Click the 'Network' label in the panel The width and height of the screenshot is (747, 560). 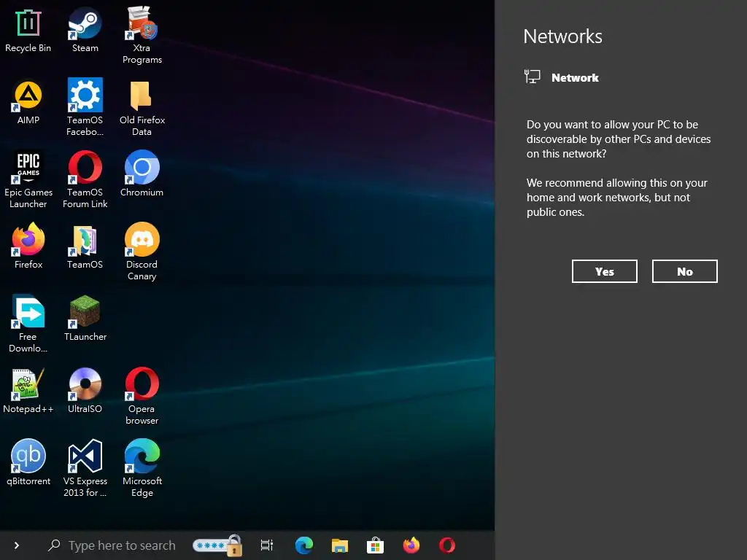pos(575,77)
